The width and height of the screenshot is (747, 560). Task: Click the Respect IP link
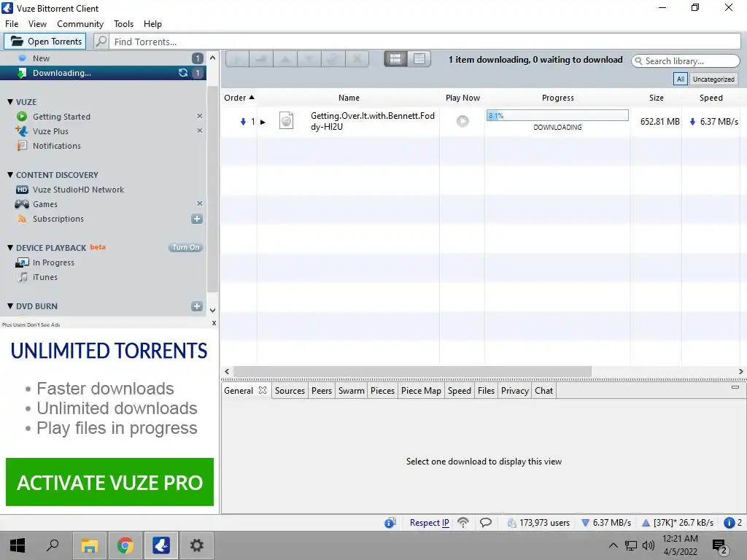pyautogui.click(x=429, y=522)
